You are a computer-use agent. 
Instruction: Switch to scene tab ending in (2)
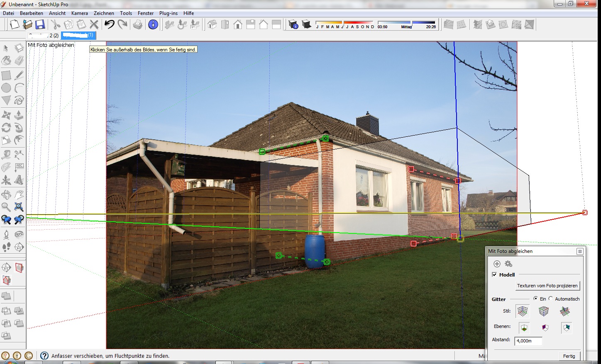(44, 36)
